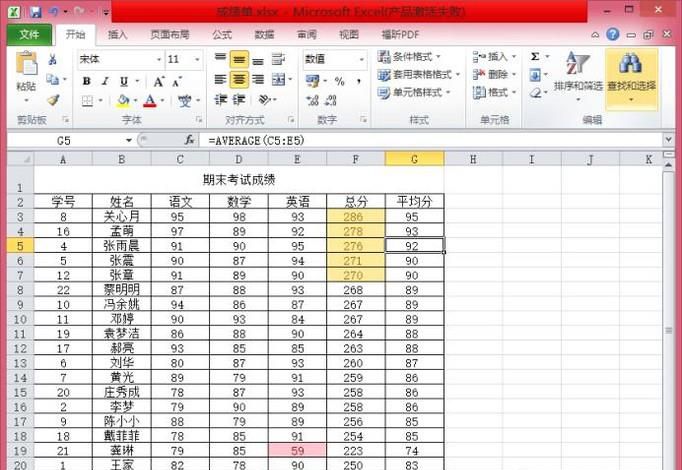Click formula bar with =AVERAGE(C5:E5)

pyautogui.click(x=431, y=140)
